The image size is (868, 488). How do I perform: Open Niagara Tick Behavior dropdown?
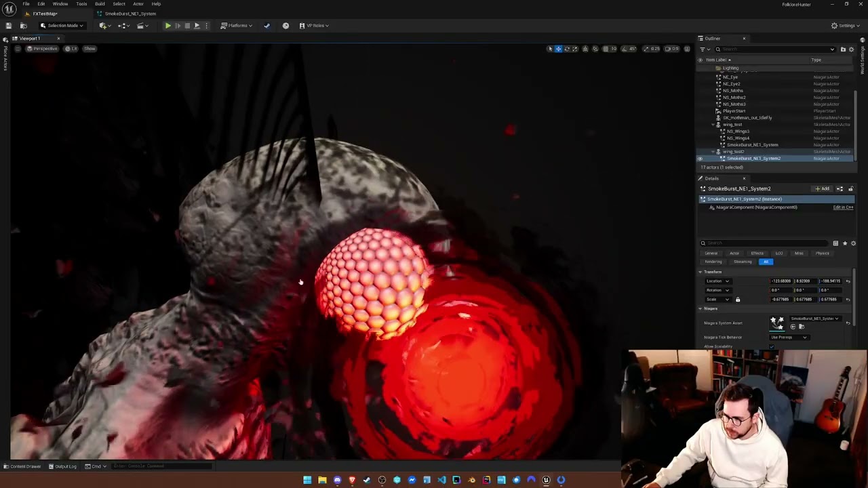(x=789, y=338)
